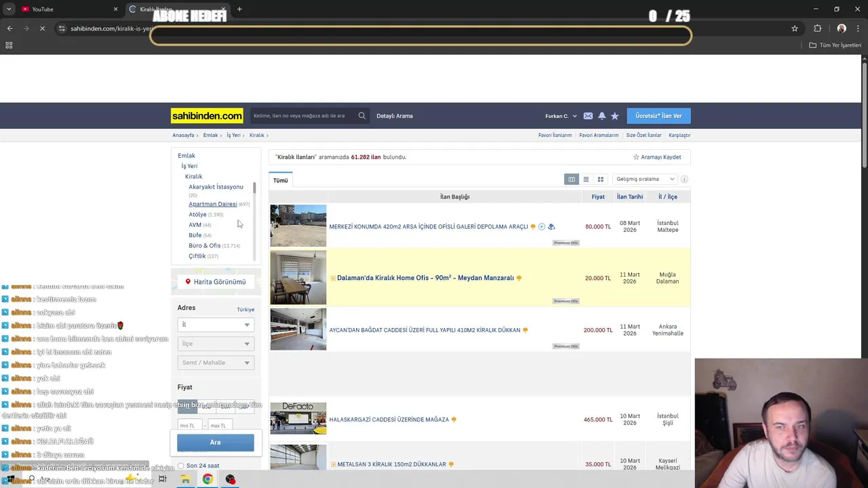Image resolution: width=868 pixels, height=488 pixels.
Task: Click Karşılaştır link
Action: 679,135
